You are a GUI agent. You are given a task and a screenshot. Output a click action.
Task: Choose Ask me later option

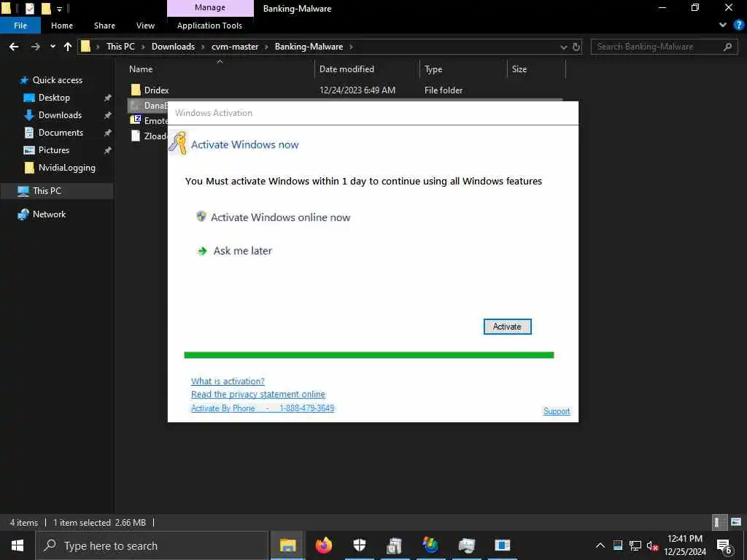point(242,251)
